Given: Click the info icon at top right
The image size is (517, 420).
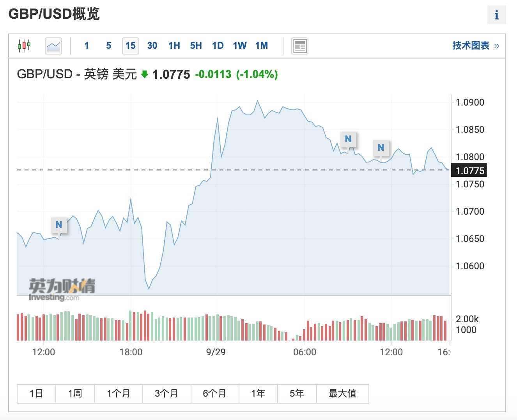Looking at the screenshot, I should coord(496,15).
